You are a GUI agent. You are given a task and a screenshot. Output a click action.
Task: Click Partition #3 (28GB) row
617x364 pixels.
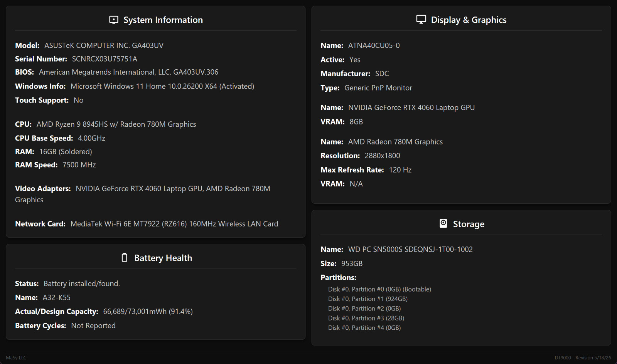click(x=366, y=318)
